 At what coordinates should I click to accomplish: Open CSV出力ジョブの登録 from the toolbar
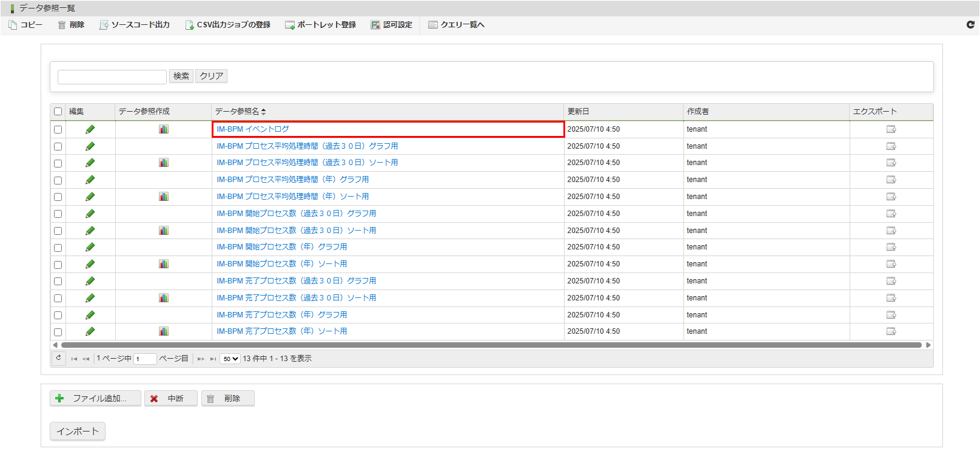[x=228, y=25]
